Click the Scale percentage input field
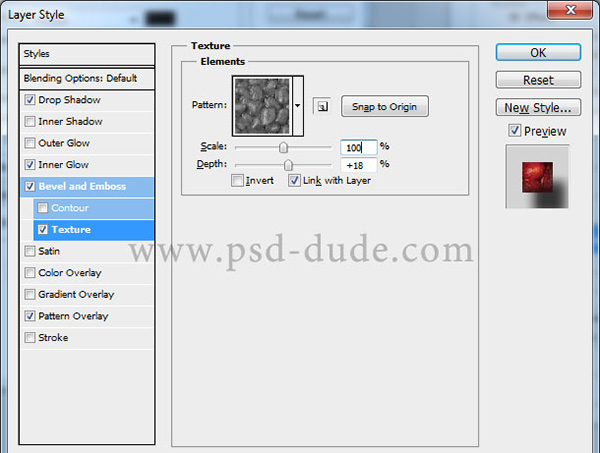 [357, 147]
